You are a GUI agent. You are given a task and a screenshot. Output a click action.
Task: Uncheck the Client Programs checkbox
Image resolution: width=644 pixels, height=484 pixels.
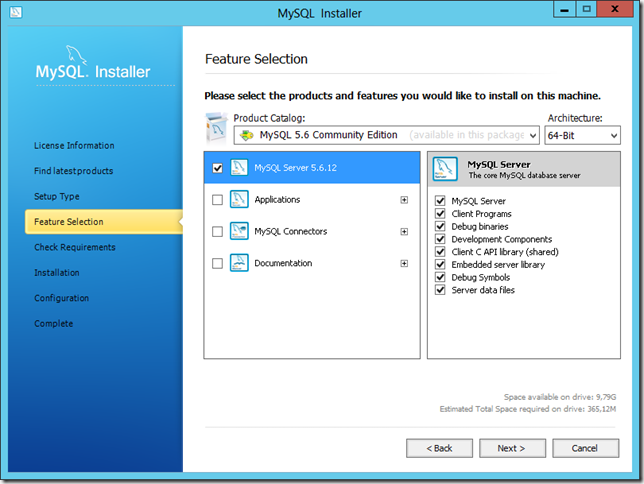tap(440, 214)
